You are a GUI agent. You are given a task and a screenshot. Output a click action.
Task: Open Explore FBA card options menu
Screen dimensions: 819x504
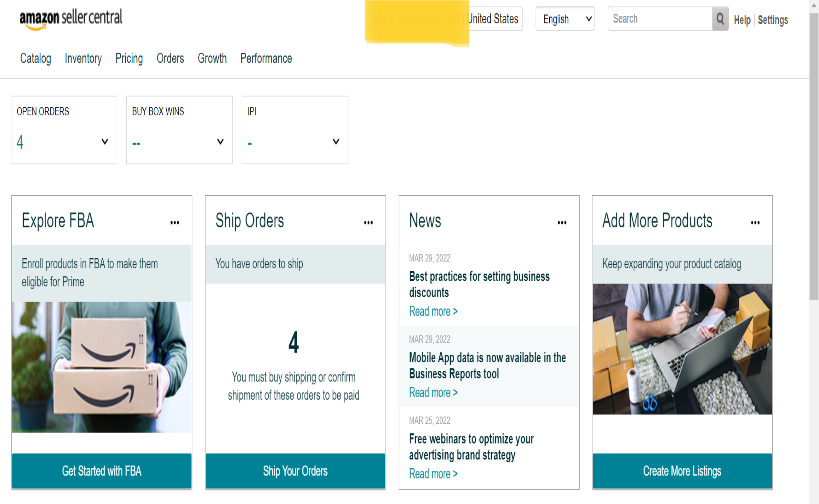pyautogui.click(x=175, y=223)
